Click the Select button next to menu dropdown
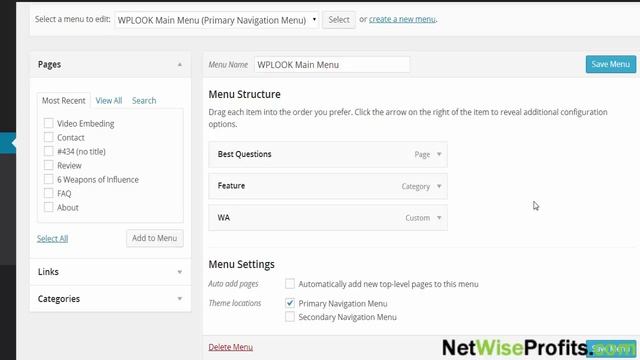This screenshot has height=360, width=640. tap(339, 20)
